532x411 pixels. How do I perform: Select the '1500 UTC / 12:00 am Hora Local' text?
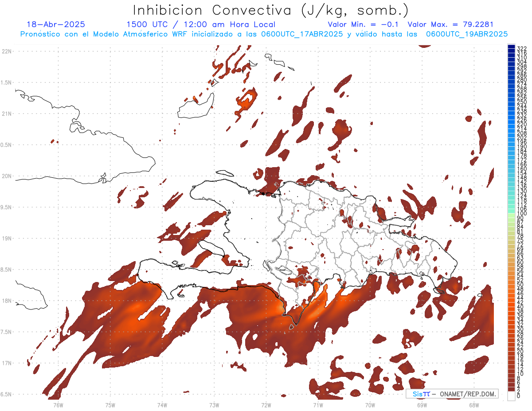tap(201, 24)
